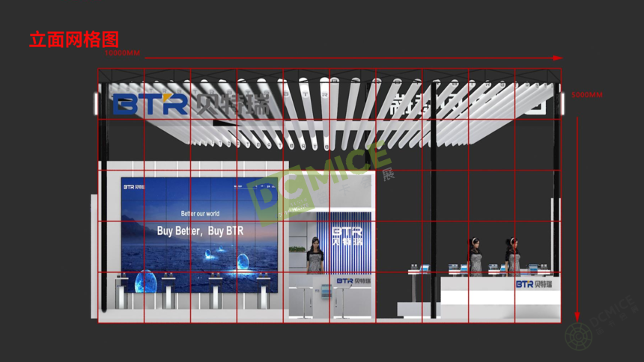Click the "Better our world" text on the video wall
Viewport: 644px width, 362px height.
200,214
